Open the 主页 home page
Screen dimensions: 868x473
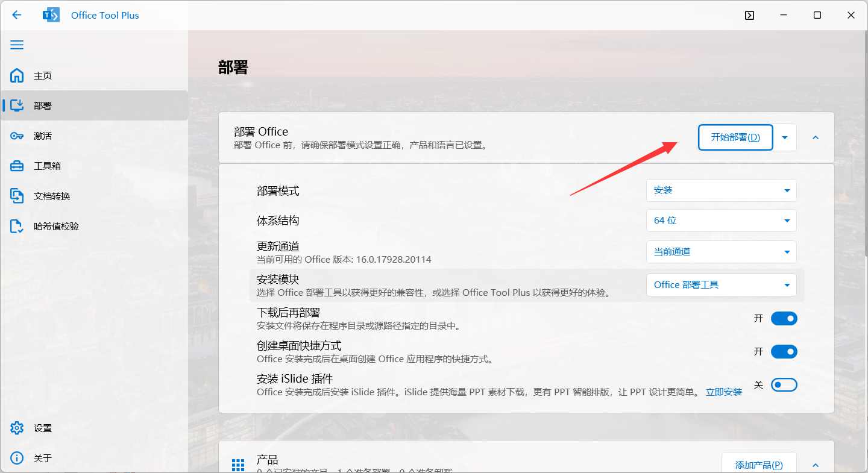(x=42, y=76)
